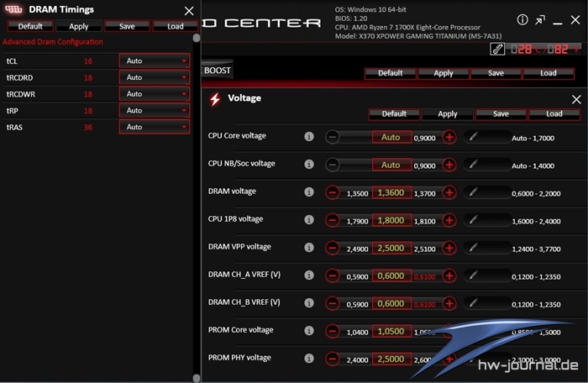The width and height of the screenshot is (588, 383).
Task: Select the CPU Core voltage Auto value
Action: click(391, 137)
